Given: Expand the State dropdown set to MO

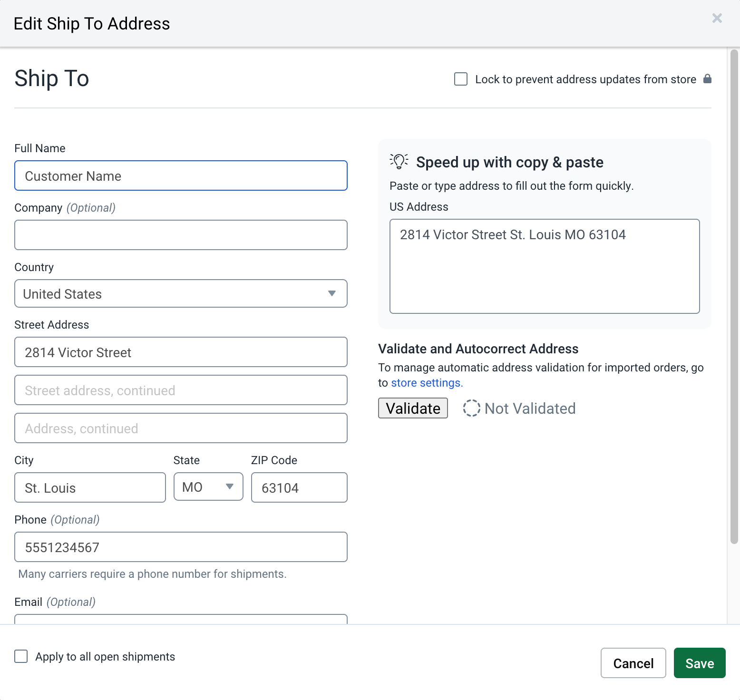Looking at the screenshot, I should [x=208, y=486].
